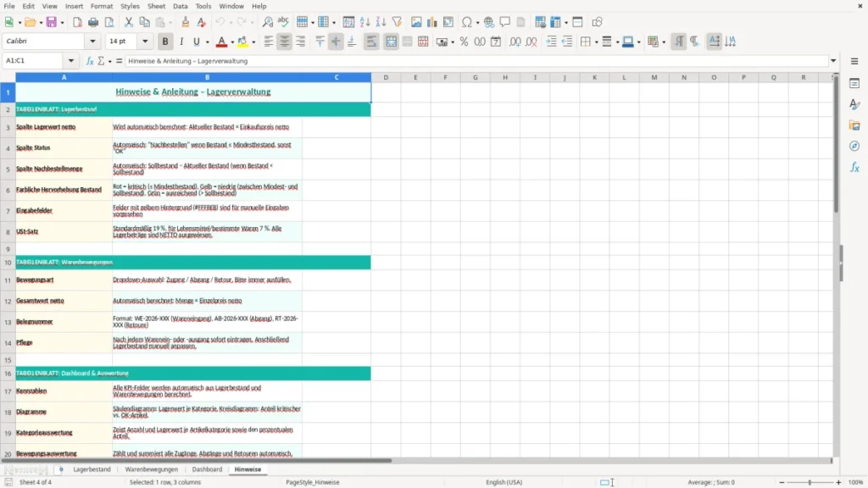Open the Sidebar Navigator panel

coord(854,147)
